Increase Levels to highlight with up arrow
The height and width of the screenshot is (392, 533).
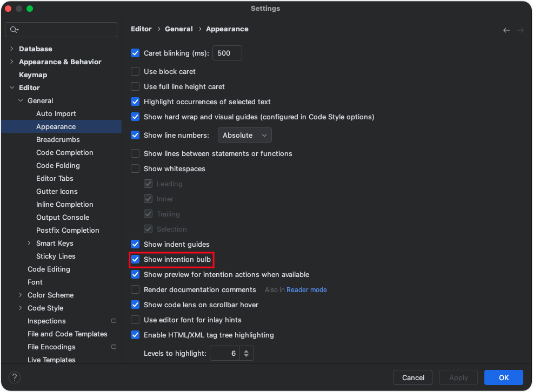pyautogui.click(x=246, y=350)
